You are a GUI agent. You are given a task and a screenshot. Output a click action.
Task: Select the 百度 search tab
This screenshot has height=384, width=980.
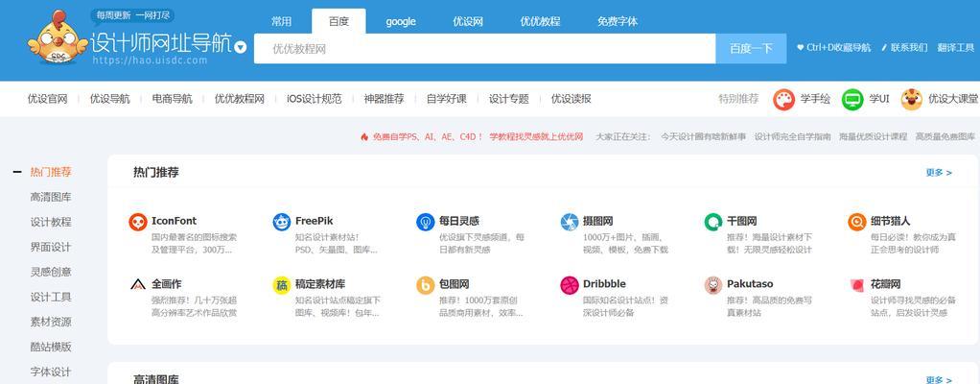(338, 21)
